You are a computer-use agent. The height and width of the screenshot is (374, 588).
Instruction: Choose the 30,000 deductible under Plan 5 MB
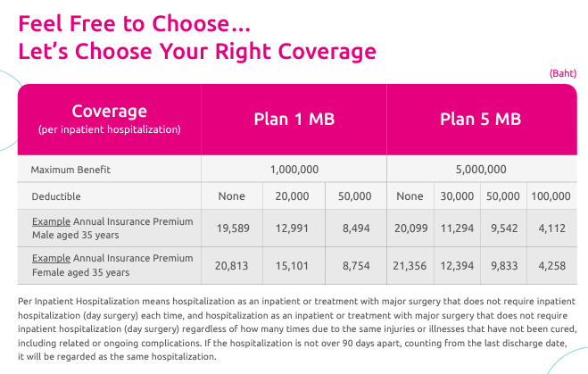point(457,195)
